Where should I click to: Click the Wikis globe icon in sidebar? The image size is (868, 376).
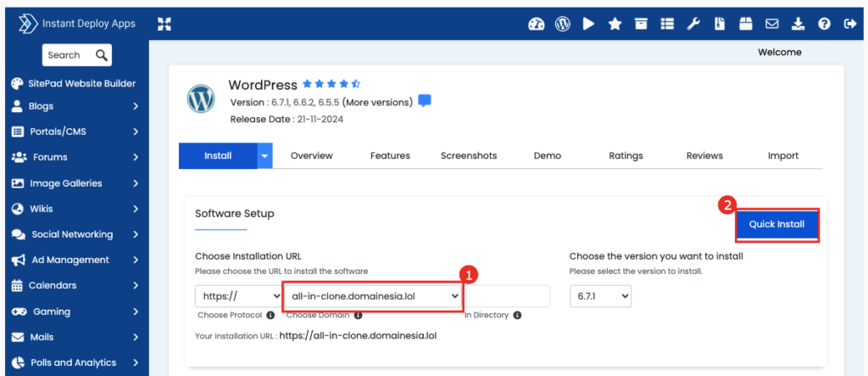[18, 209]
